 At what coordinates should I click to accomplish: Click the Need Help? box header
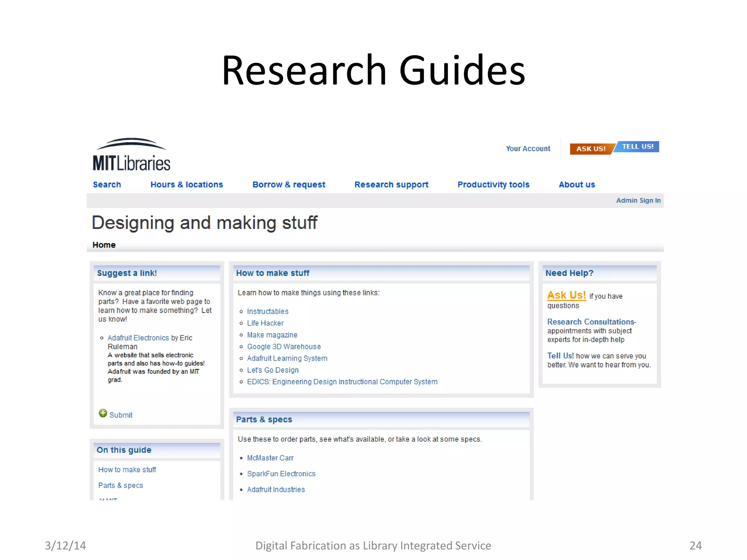click(599, 273)
